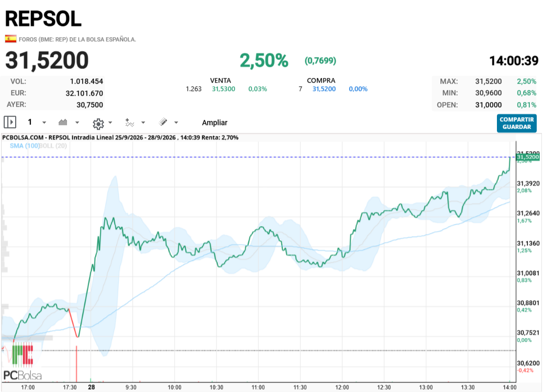Click the 17:30 time axis label
Image resolution: width=543 pixels, height=392 pixels.
70,387
